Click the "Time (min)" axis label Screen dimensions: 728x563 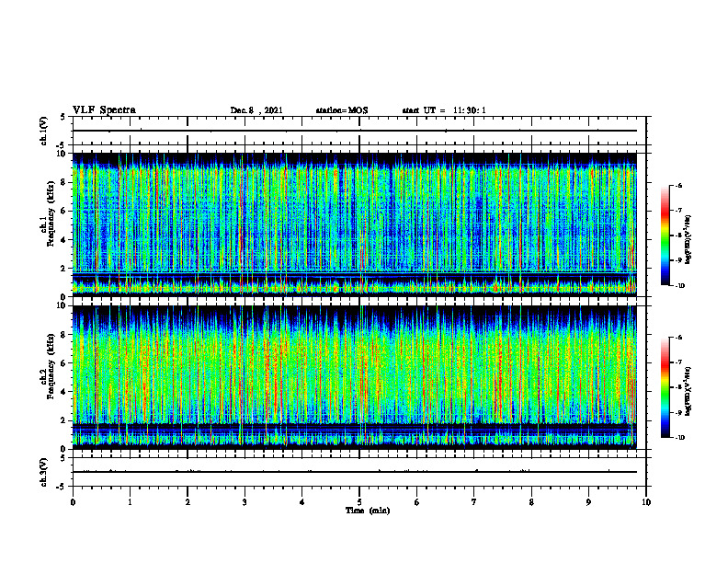pyautogui.click(x=368, y=511)
